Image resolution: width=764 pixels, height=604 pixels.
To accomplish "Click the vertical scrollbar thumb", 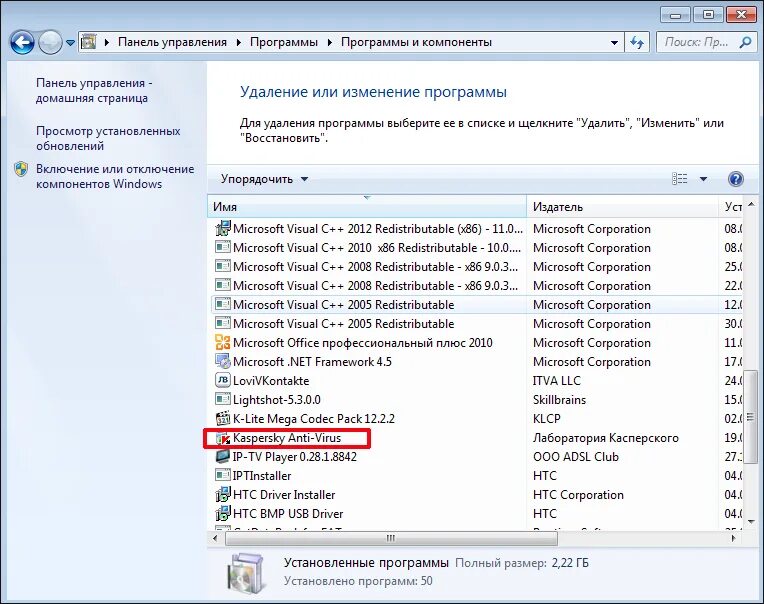I will click(x=751, y=416).
